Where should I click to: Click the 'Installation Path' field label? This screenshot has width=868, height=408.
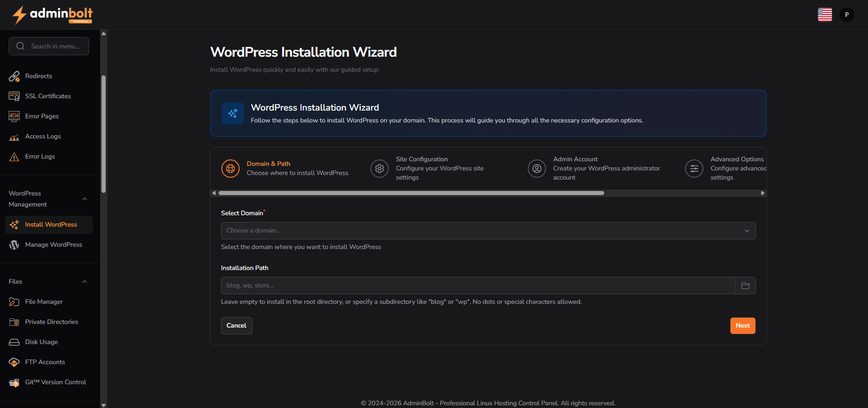click(x=245, y=268)
